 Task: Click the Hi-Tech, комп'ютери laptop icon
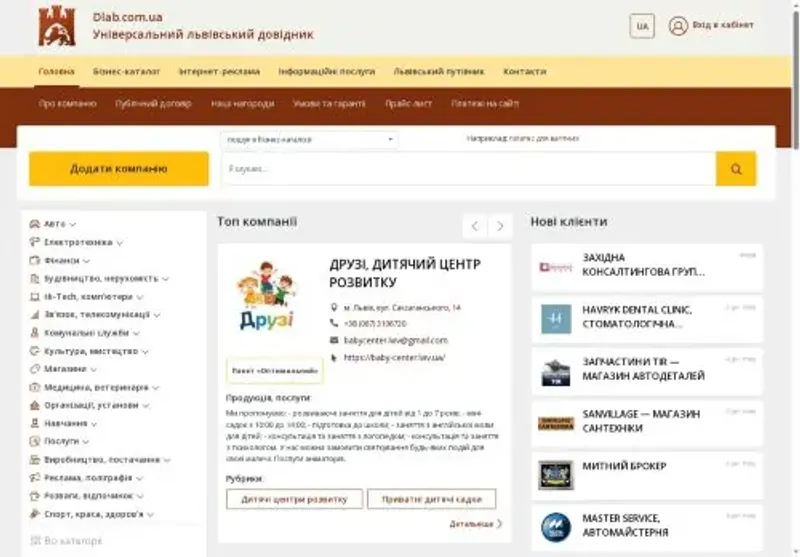(35, 296)
